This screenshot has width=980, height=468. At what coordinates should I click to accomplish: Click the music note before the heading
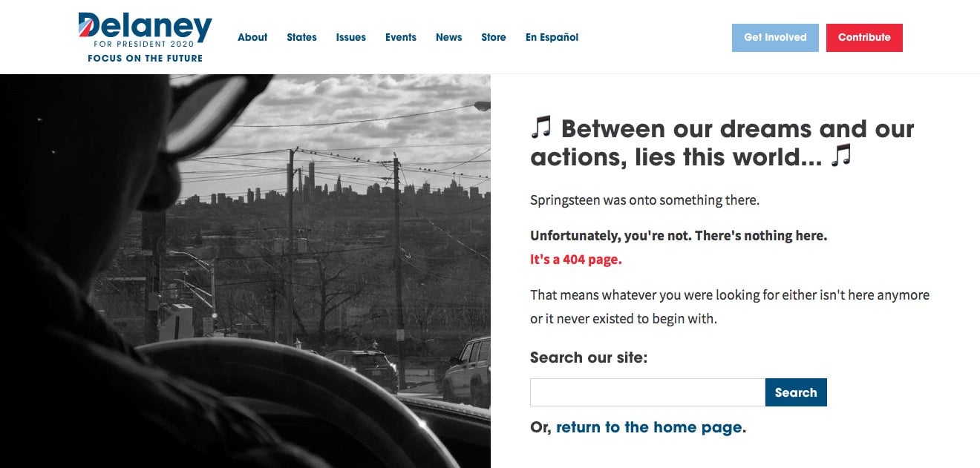pos(541,128)
